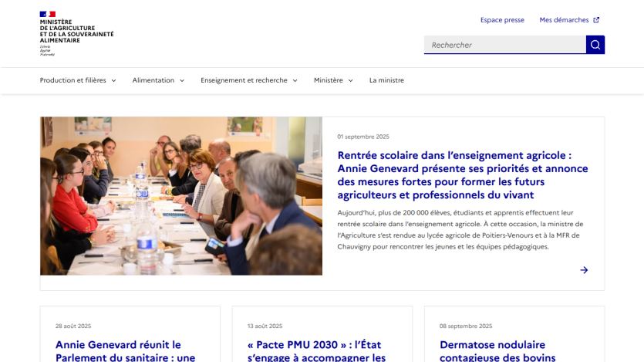Screen dimensions: 644x362
Task: Open the Ministère navigation menu
Action: pyautogui.click(x=333, y=80)
